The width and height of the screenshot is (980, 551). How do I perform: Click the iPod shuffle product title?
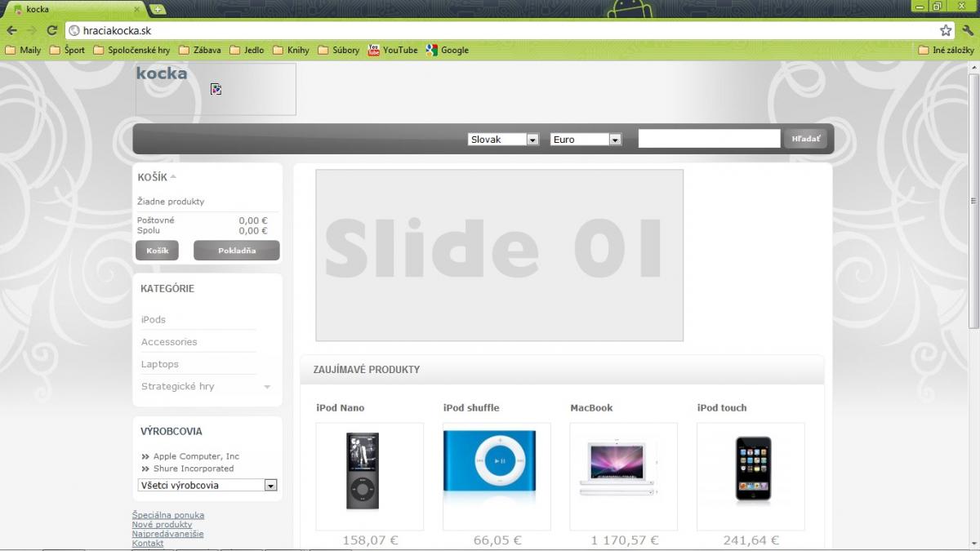click(x=471, y=407)
